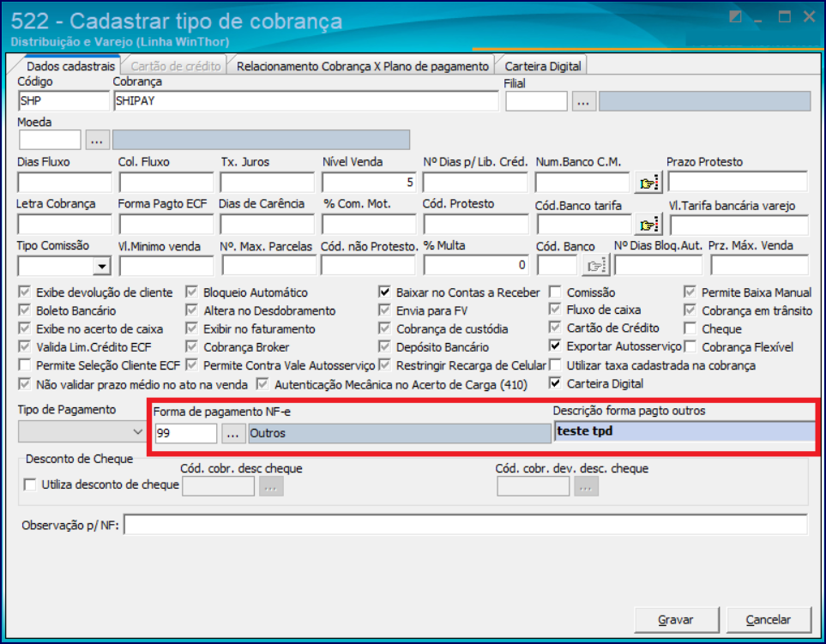Enable Utiliza desconto de cheque checkbox
The image size is (826, 644).
click(31, 485)
